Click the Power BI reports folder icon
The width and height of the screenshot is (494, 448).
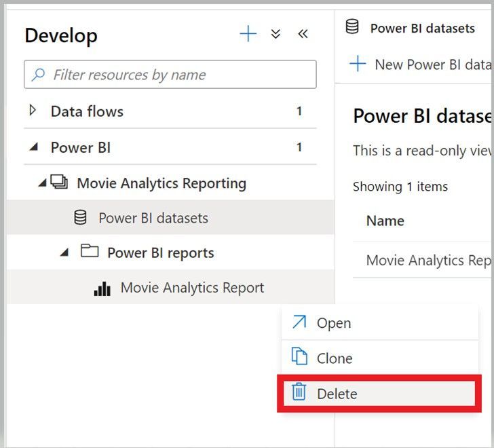[x=89, y=252]
